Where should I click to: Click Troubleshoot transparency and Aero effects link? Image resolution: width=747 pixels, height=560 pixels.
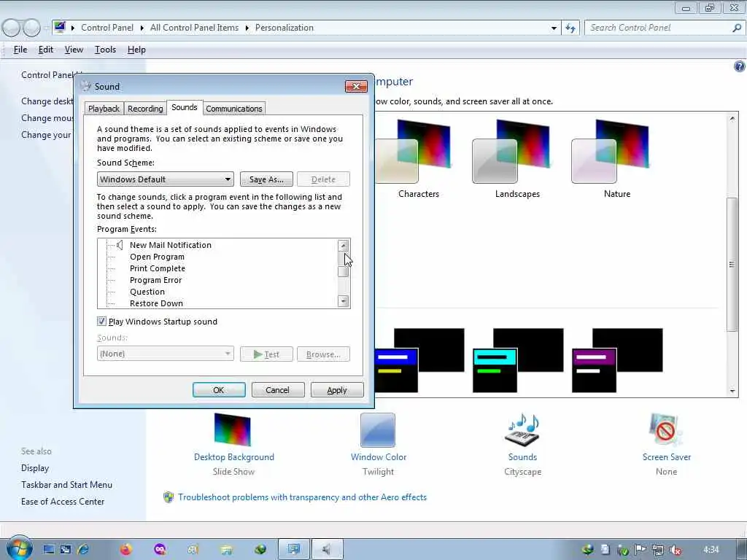[303, 497]
